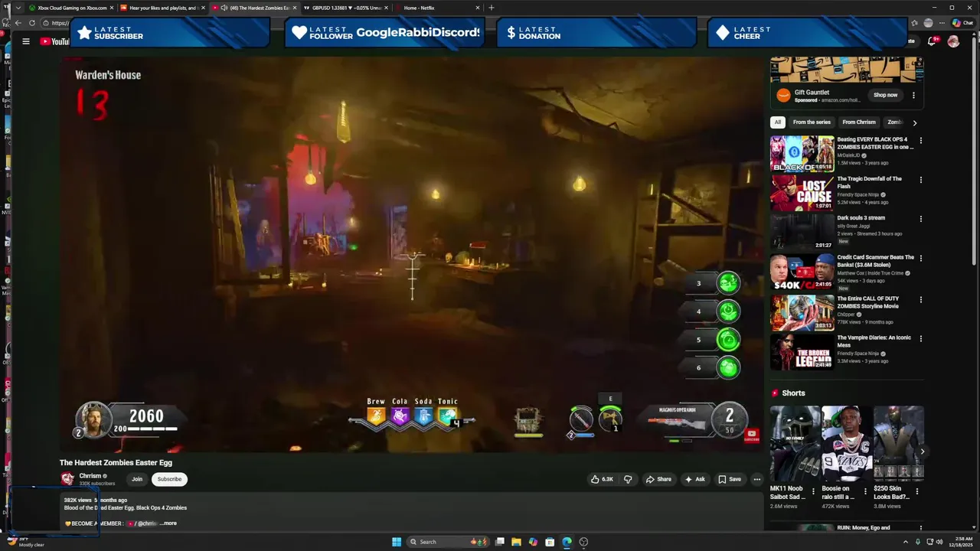Open $250 Skin Looks Bad short

click(x=897, y=443)
